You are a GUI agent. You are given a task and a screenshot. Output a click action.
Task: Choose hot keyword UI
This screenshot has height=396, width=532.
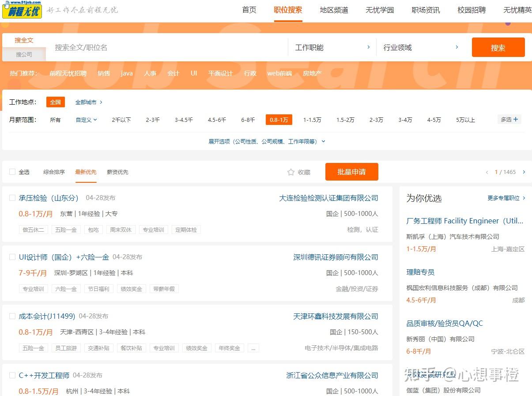(x=194, y=73)
